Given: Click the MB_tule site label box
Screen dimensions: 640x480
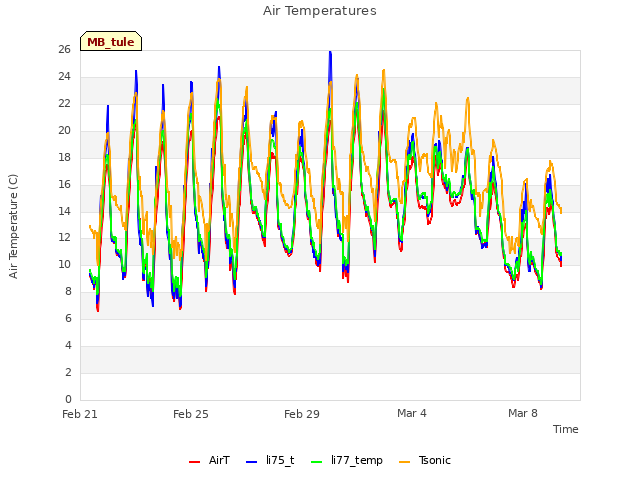Looking at the screenshot, I should tap(111, 41).
